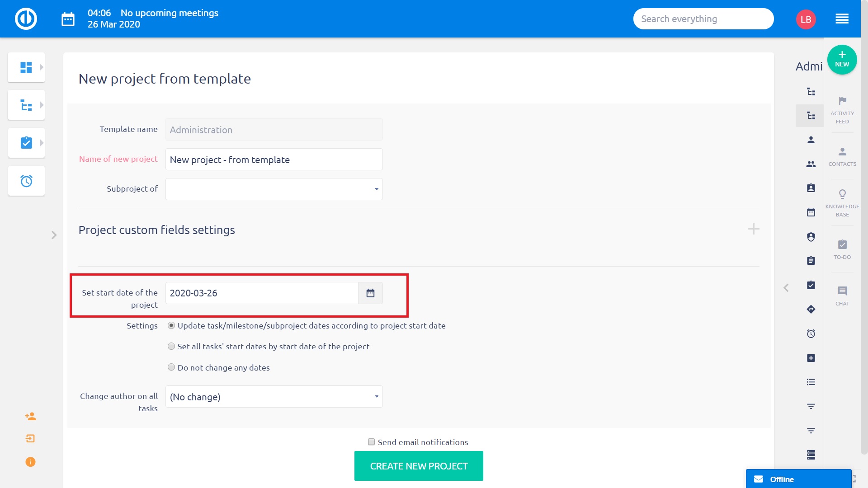This screenshot has height=488, width=868.
Task: Click the ID badge icon in admin menu
Action: point(811,188)
